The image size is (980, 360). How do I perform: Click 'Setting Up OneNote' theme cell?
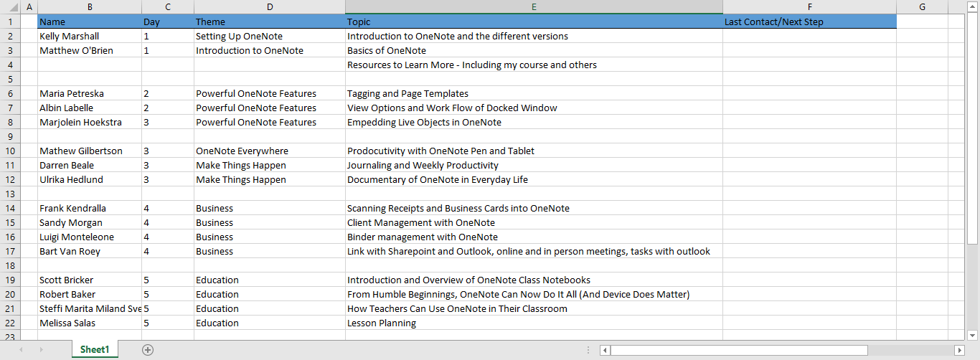click(270, 36)
